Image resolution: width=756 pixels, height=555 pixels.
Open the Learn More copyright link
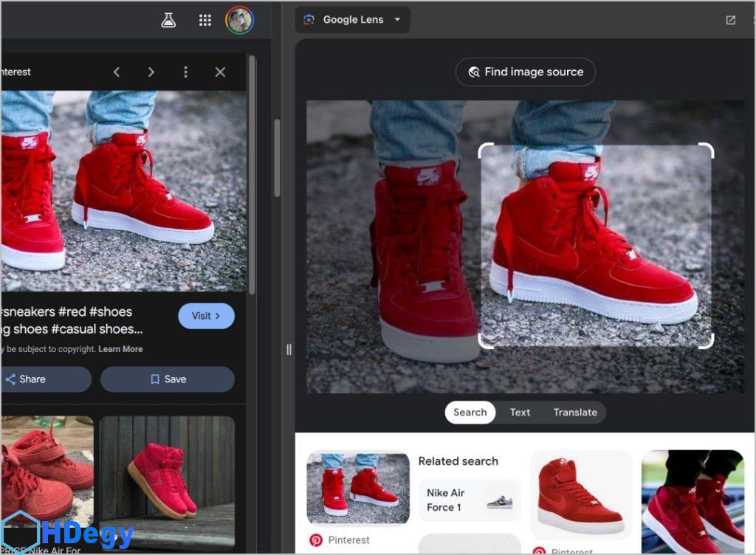pos(120,349)
